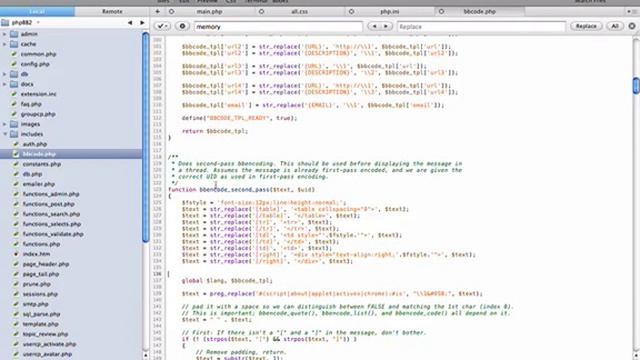Open sql_parse.php in the file list

tap(41, 314)
